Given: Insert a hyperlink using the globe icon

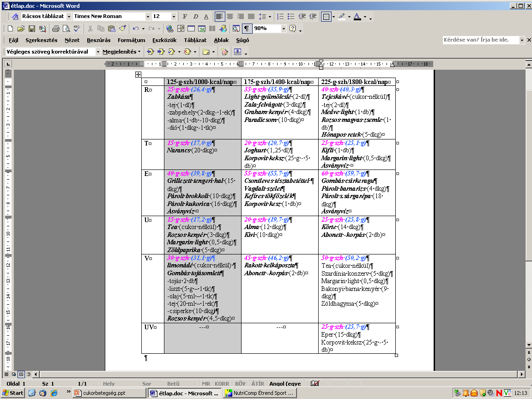Looking at the screenshot, I should point(169,29).
